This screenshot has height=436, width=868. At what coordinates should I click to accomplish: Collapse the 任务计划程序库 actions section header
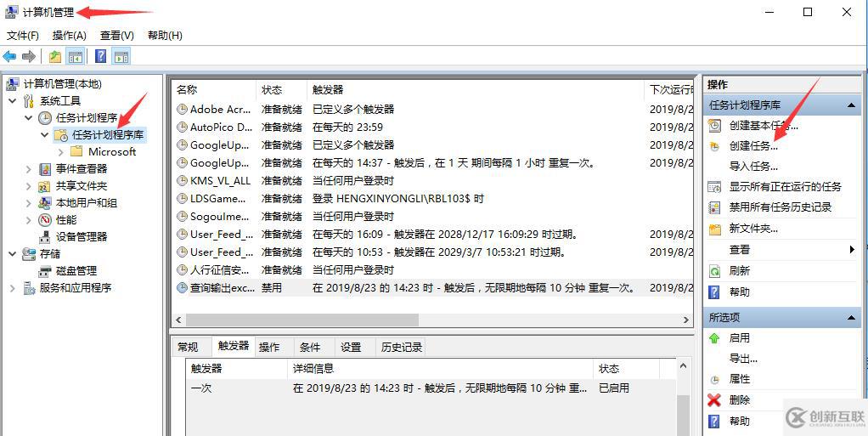click(782, 105)
